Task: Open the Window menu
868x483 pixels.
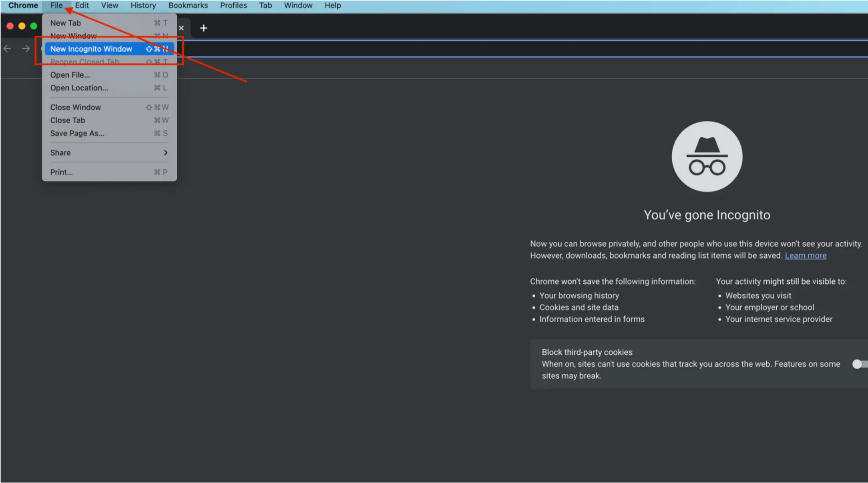Action: (x=298, y=5)
